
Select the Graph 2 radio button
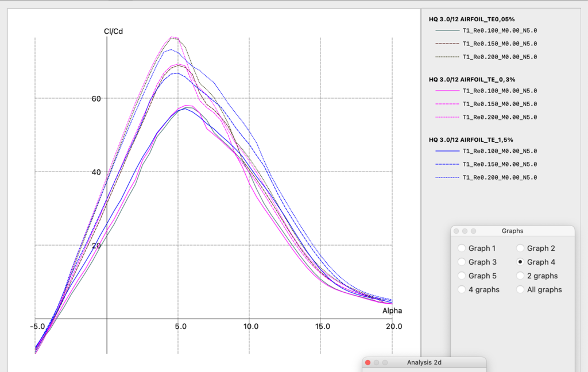520,249
